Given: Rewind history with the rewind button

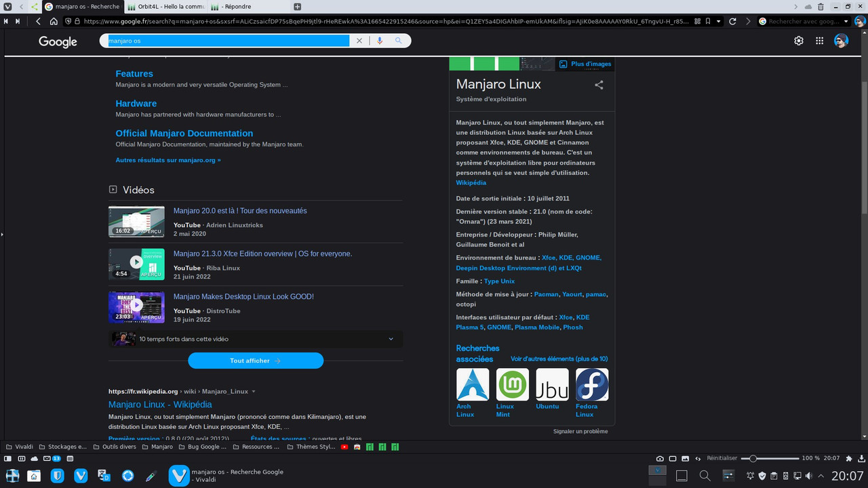Looking at the screenshot, I should [6, 21].
